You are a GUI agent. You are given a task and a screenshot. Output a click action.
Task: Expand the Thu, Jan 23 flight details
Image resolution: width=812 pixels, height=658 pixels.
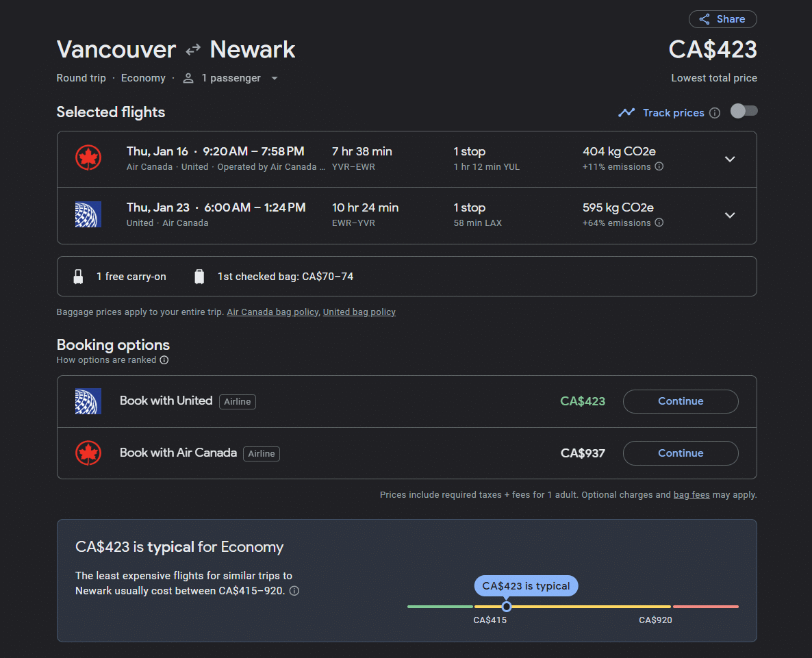point(730,215)
